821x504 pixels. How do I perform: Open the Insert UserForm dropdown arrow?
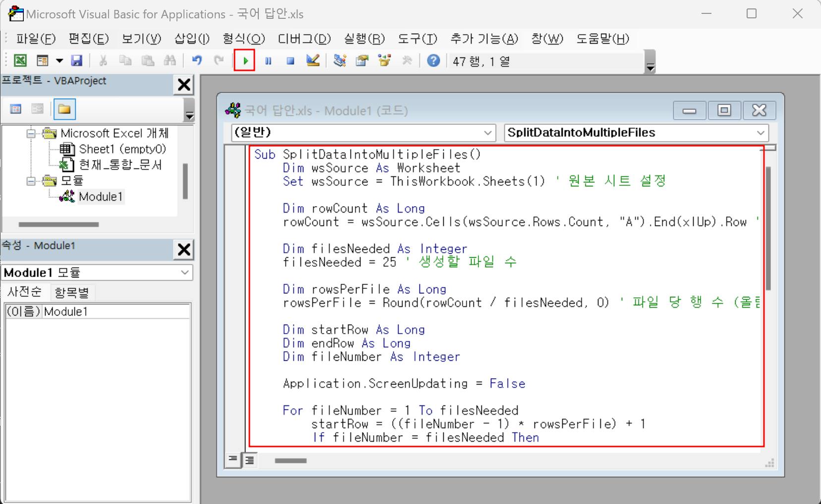[59, 61]
